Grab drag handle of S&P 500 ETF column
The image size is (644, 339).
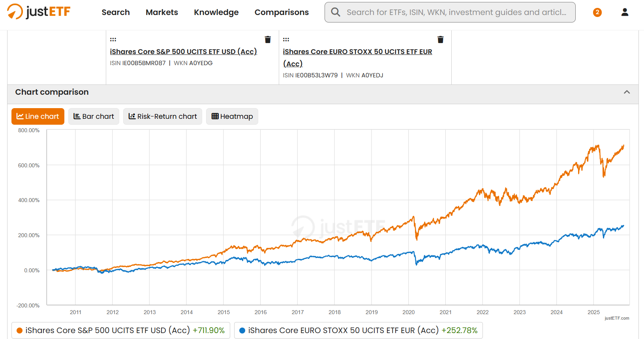click(113, 39)
